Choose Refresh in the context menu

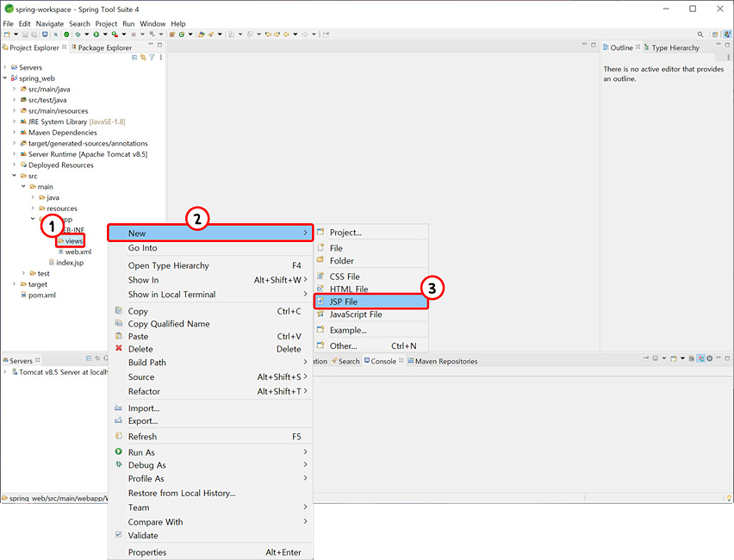pyautogui.click(x=210, y=437)
